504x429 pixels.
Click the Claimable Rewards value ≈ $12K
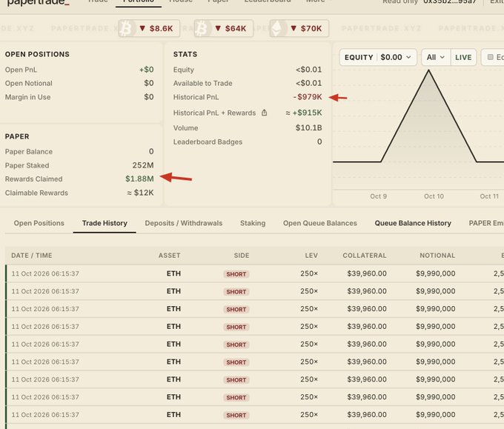140,193
